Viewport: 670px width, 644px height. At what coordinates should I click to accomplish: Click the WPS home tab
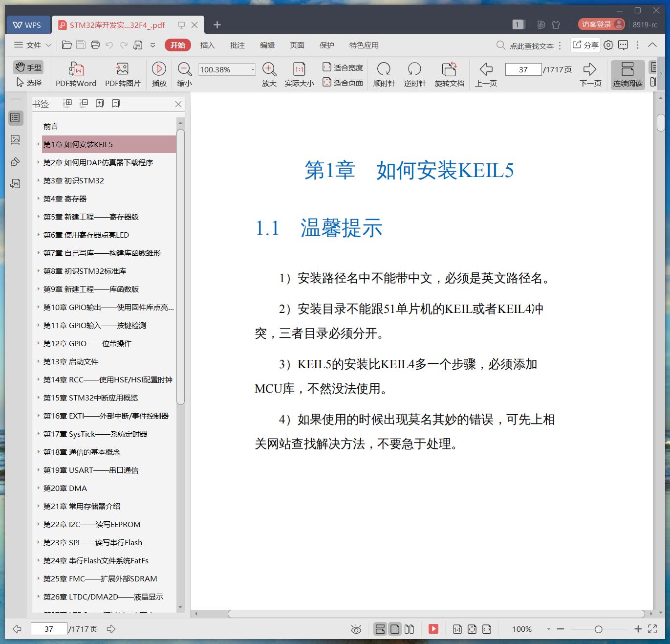27,25
